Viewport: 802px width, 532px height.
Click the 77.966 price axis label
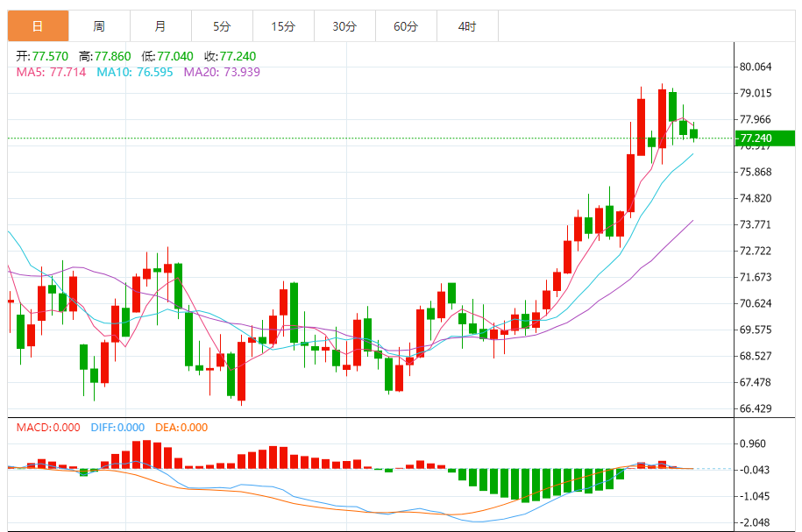coord(756,120)
